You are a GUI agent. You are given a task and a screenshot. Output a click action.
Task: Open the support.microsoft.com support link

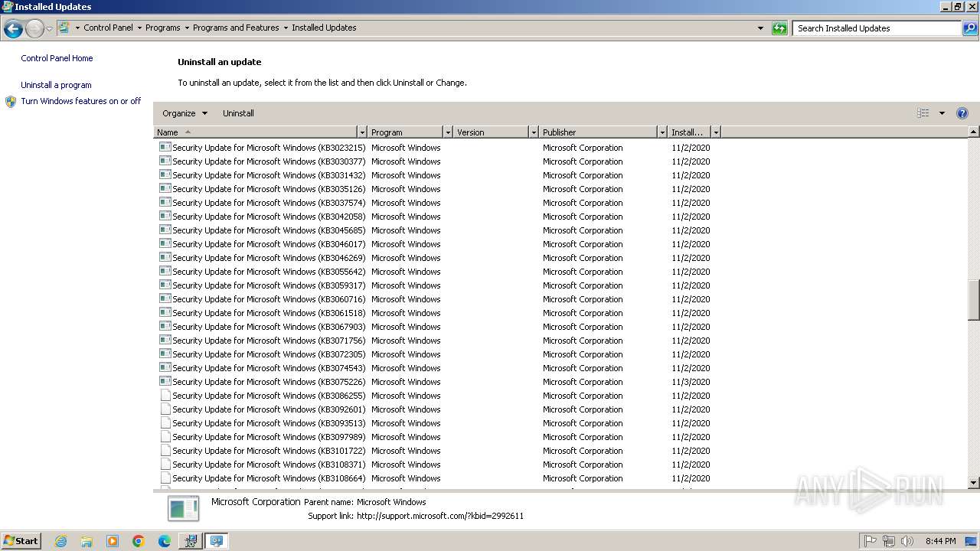(440, 516)
